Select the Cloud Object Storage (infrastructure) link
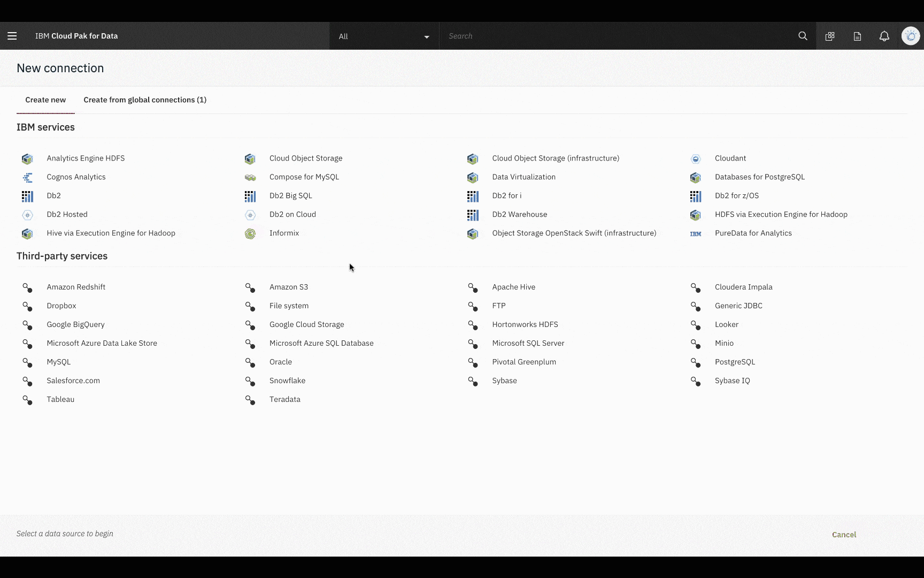 click(x=556, y=158)
